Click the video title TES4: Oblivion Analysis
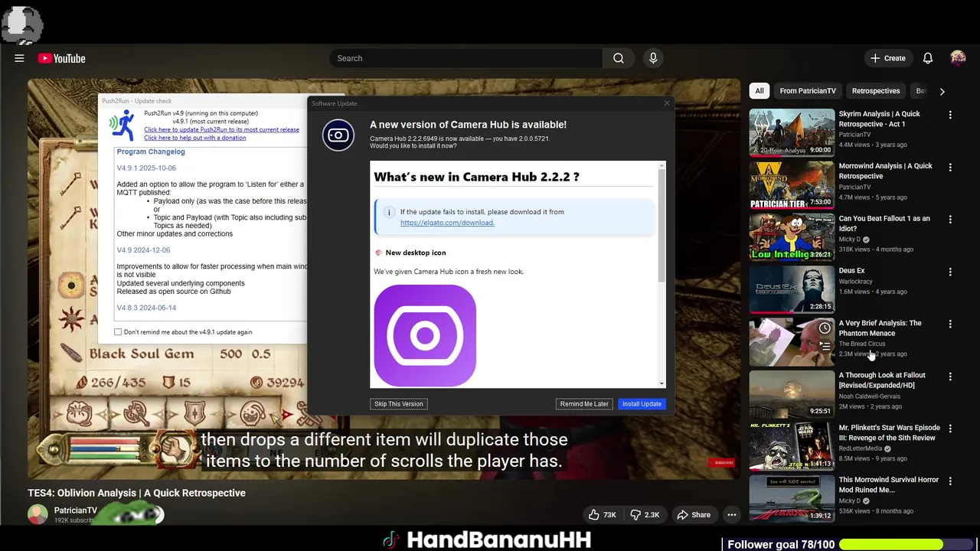 (x=136, y=493)
